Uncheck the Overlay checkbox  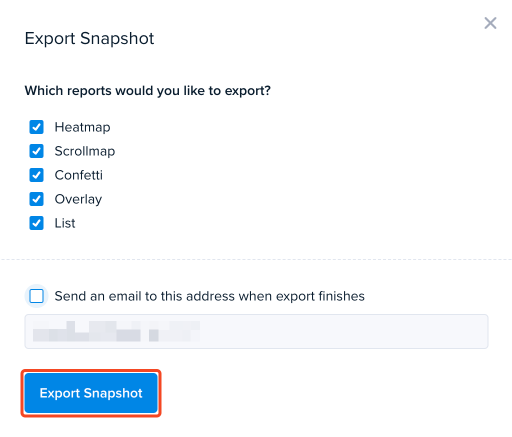click(36, 199)
